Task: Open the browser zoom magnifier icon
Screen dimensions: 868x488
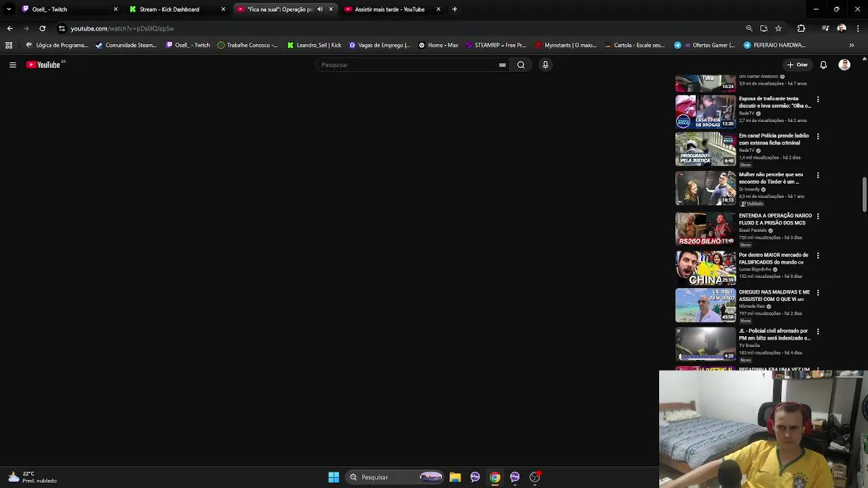Action: coord(749,28)
